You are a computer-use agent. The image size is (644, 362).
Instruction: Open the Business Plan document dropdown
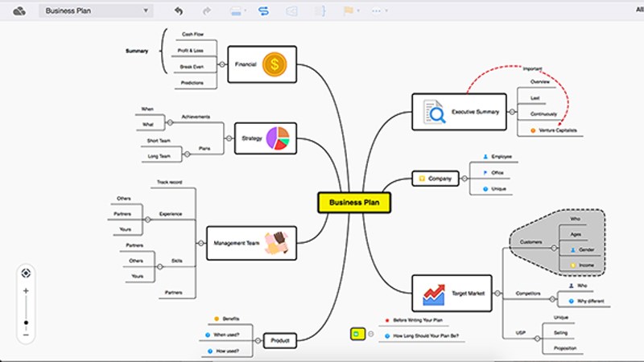point(96,10)
